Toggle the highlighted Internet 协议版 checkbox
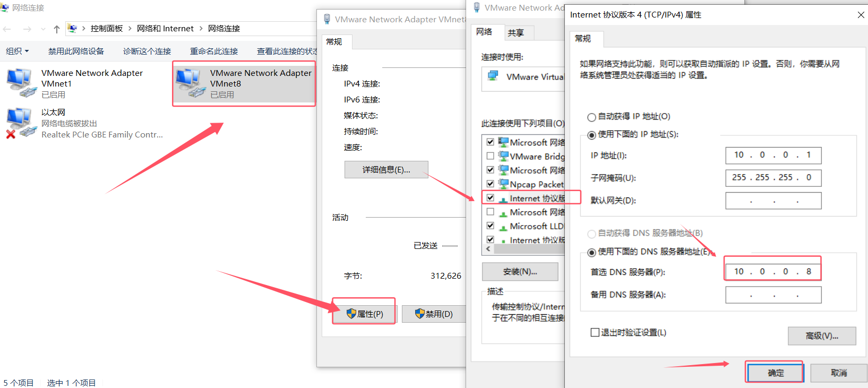 click(x=491, y=197)
